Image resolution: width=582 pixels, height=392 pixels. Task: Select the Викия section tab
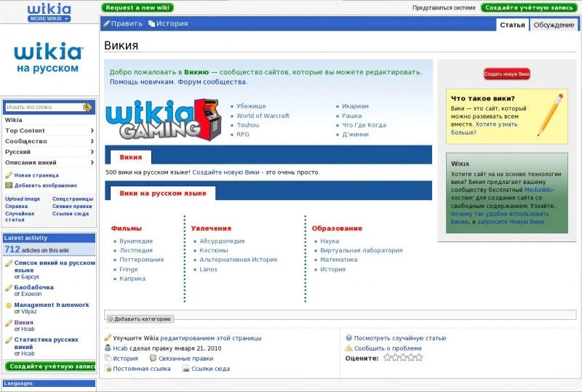point(131,157)
